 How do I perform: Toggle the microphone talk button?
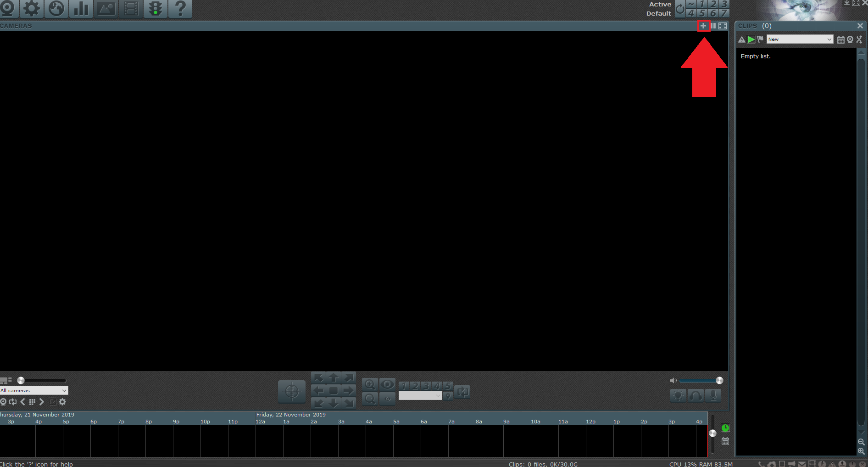(713, 395)
